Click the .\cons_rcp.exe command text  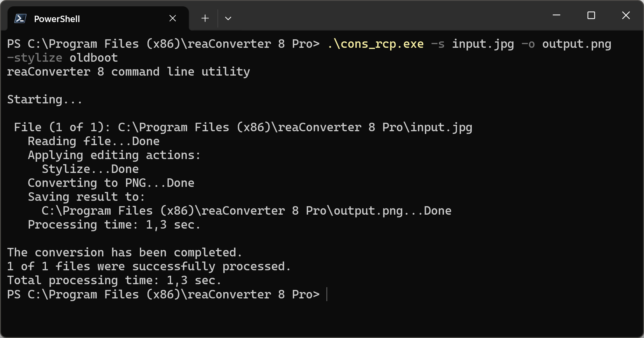[x=376, y=44]
